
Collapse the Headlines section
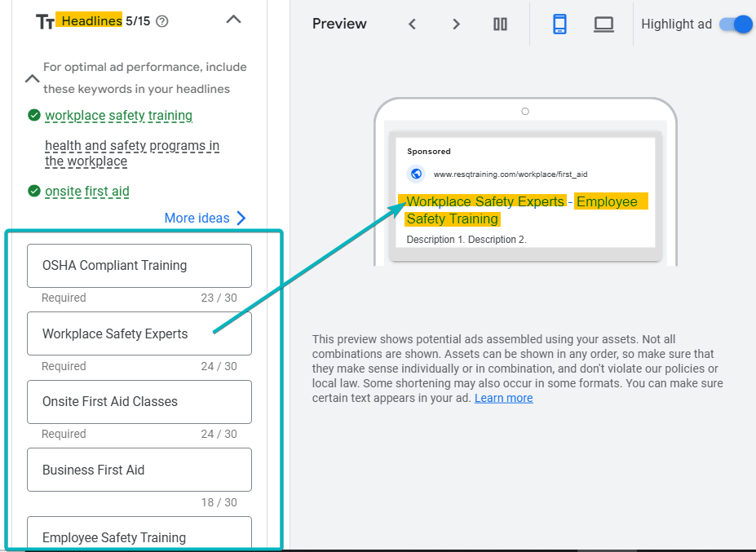(x=233, y=20)
